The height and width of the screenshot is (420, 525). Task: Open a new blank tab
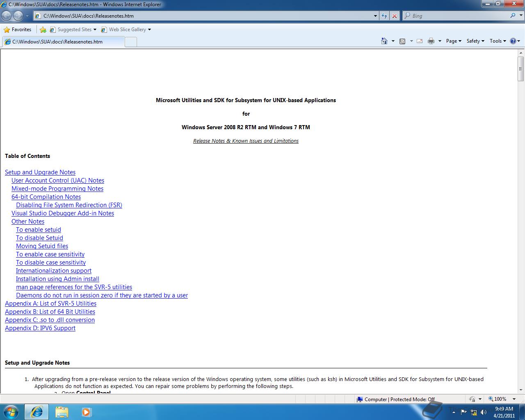[130, 42]
